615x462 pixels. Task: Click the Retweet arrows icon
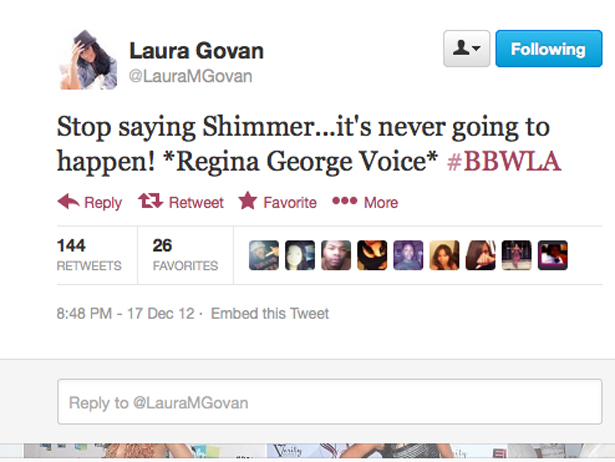tap(150, 201)
